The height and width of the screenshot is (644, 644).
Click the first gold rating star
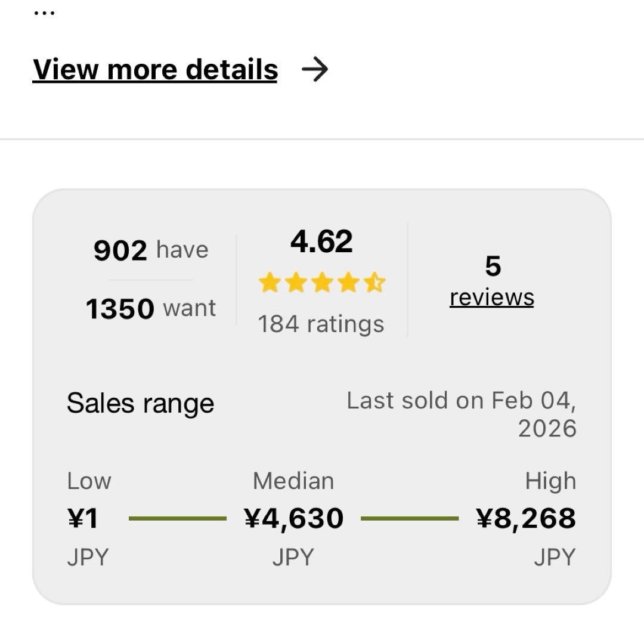(270, 283)
